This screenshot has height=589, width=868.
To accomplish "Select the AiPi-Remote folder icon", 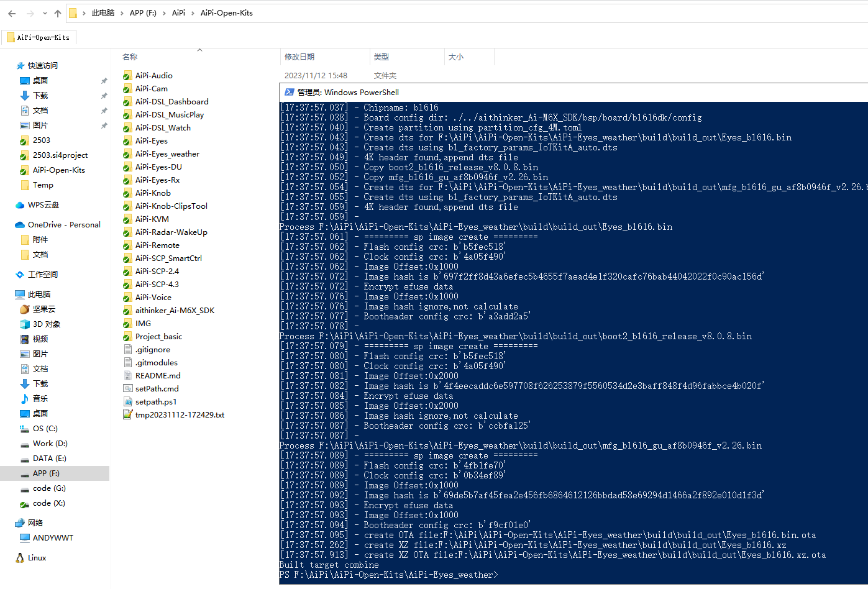I will tap(128, 245).
